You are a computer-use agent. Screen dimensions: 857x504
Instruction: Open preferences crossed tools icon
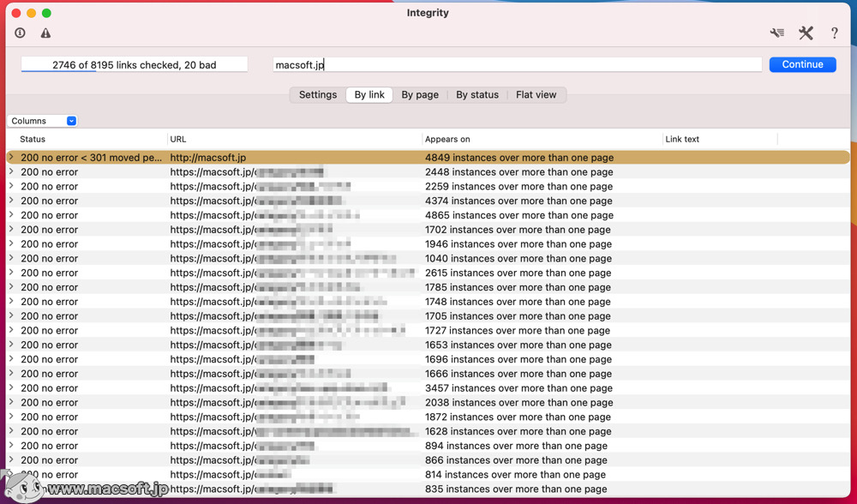pos(806,33)
